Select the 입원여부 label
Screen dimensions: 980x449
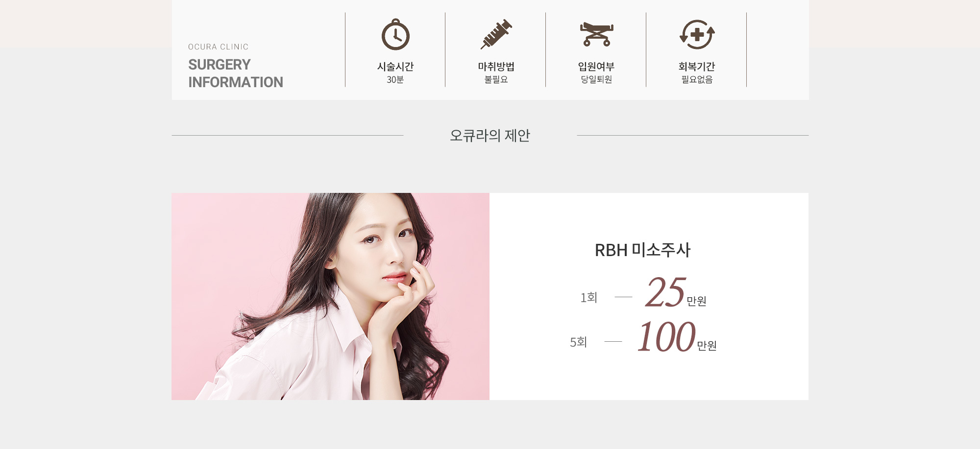tap(596, 67)
